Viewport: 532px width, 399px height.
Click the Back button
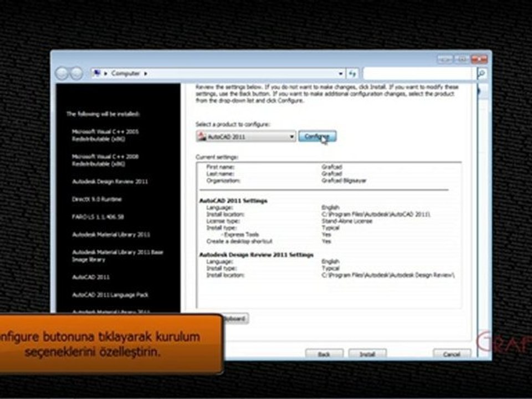(324, 354)
